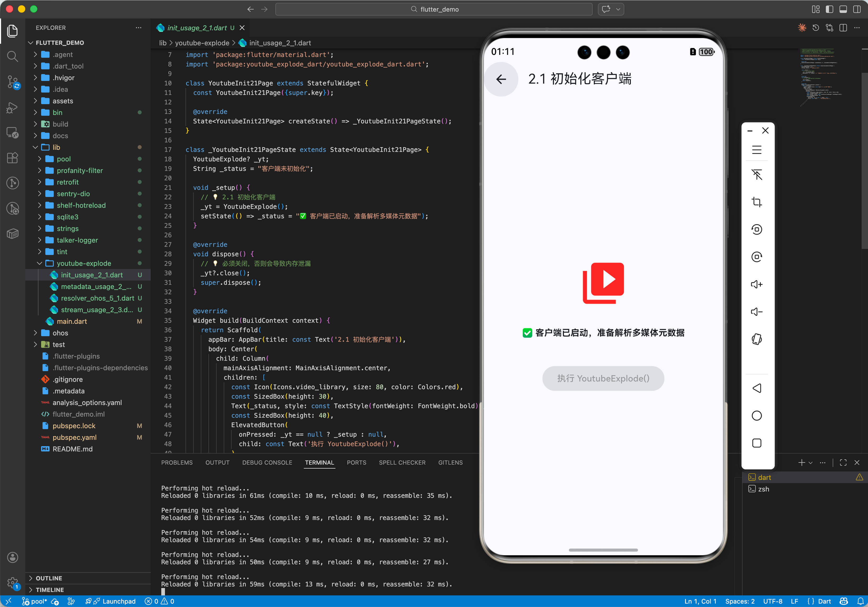Open the Search view in activity bar
The width and height of the screenshot is (868, 607).
click(12, 56)
